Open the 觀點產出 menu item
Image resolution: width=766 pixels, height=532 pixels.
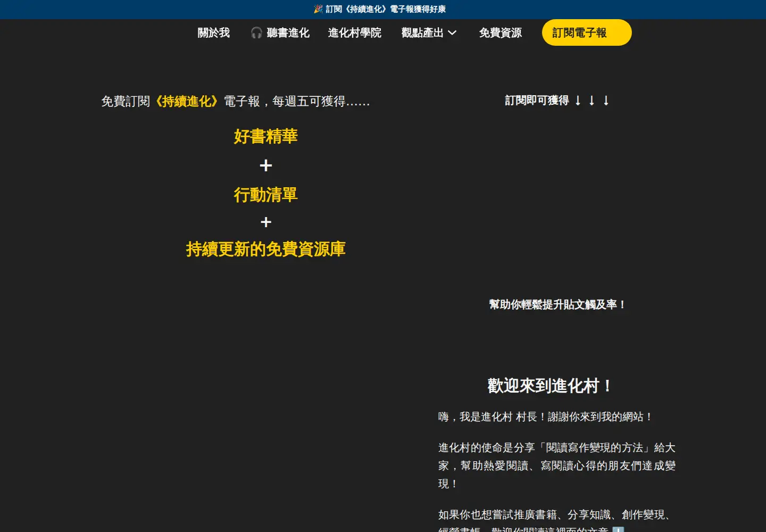click(x=422, y=33)
